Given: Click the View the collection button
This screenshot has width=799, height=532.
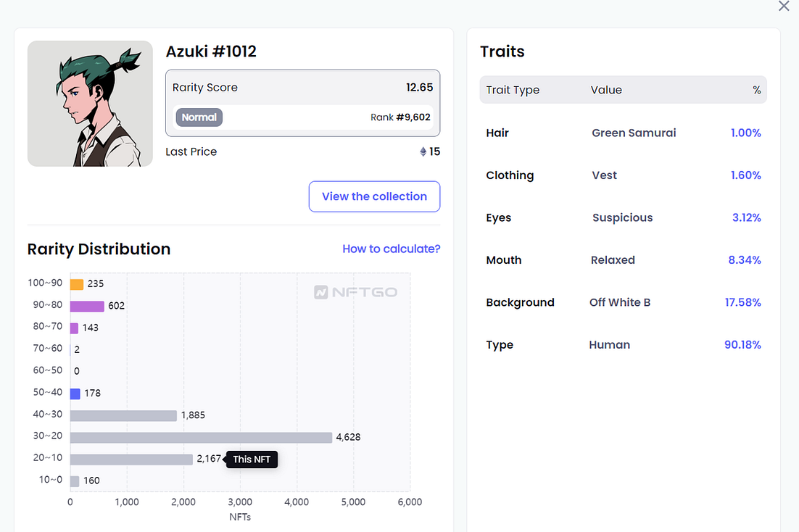Looking at the screenshot, I should click(x=375, y=196).
